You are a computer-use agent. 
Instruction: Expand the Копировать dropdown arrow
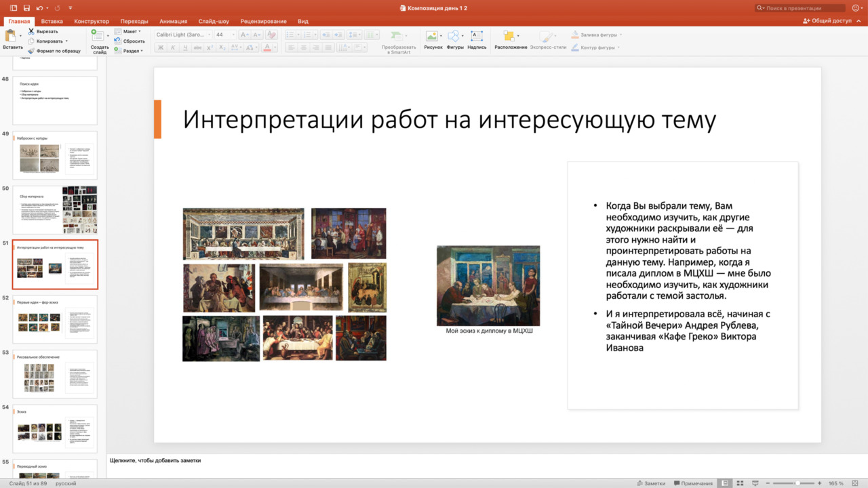[x=66, y=41]
